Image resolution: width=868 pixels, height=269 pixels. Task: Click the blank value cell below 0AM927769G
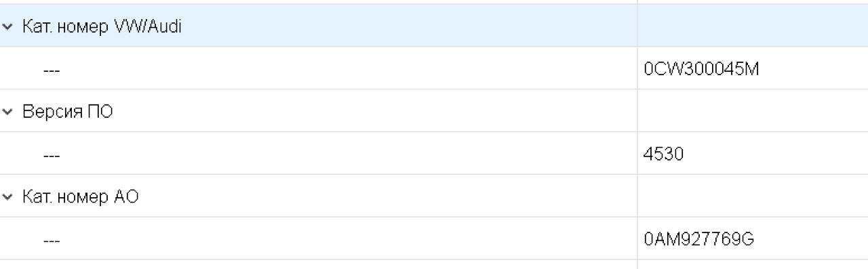(753, 265)
